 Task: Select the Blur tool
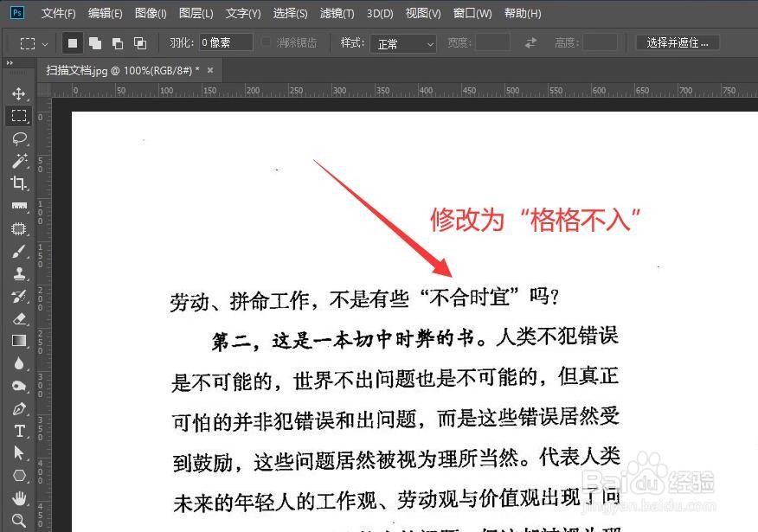[19, 363]
